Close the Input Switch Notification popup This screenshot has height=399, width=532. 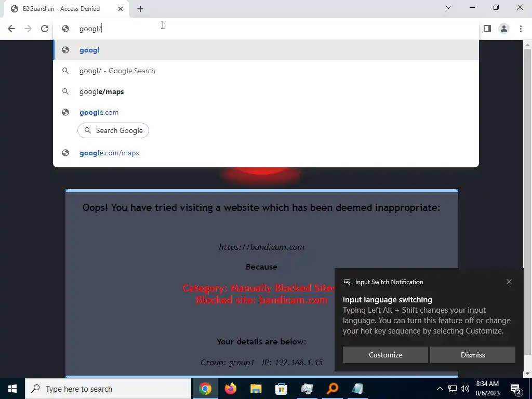[509, 282]
